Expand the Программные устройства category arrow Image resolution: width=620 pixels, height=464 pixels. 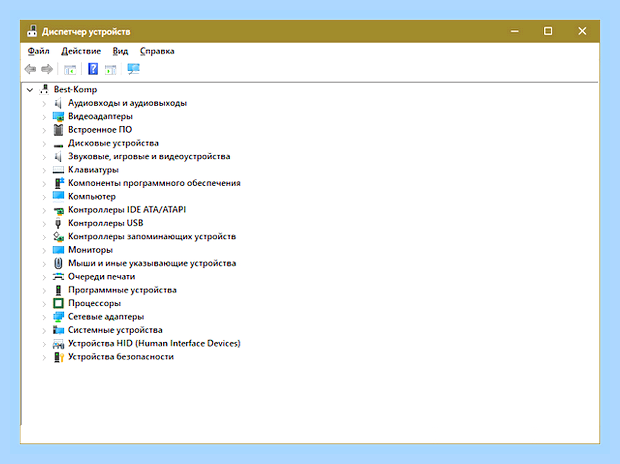[44, 291]
